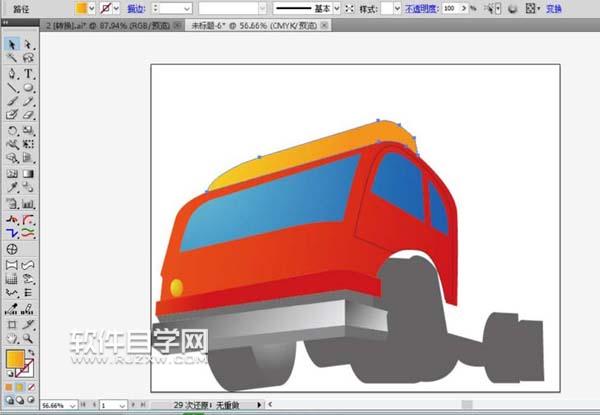Select the Gradient tool
The width and height of the screenshot is (600, 415).
click(x=28, y=174)
